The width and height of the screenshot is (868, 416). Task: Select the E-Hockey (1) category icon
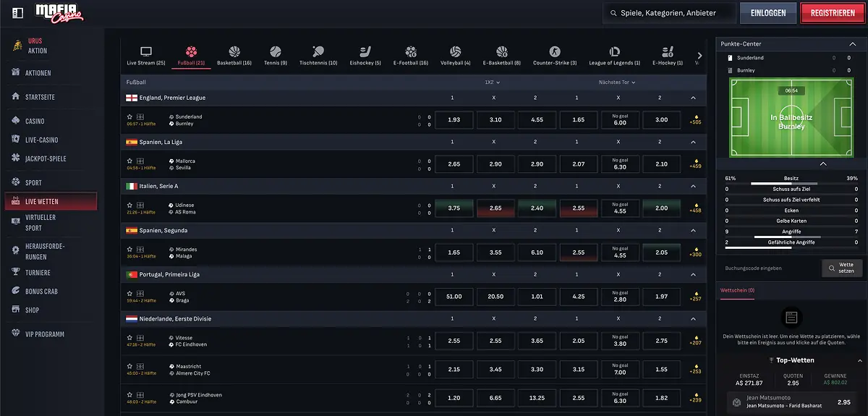(x=668, y=52)
